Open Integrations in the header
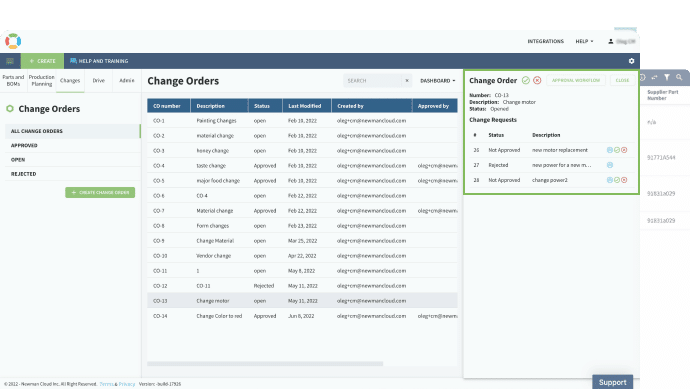Screen dimensions: 690x389 click(x=545, y=41)
